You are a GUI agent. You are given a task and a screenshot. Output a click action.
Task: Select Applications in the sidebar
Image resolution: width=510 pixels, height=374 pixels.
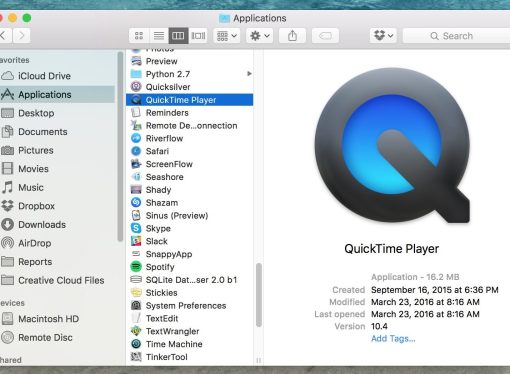coord(57,95)
